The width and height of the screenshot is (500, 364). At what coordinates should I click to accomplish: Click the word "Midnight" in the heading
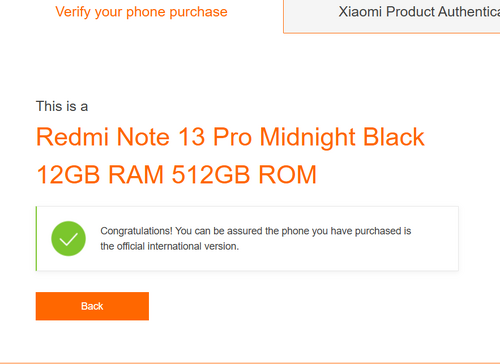tap(307, 138)
